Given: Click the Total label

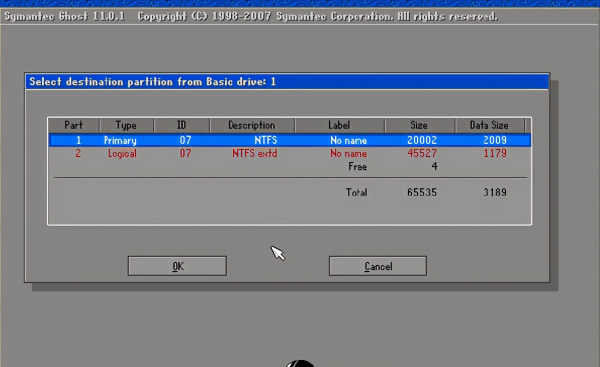Looking at the screenshot, I should coord(356,192).
